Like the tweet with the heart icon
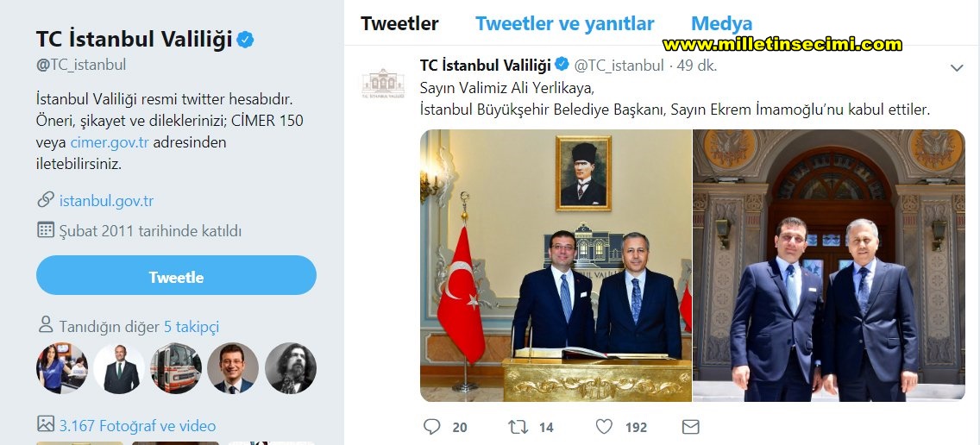The width and height of the screenshot is (980, 445). point(604,427)
